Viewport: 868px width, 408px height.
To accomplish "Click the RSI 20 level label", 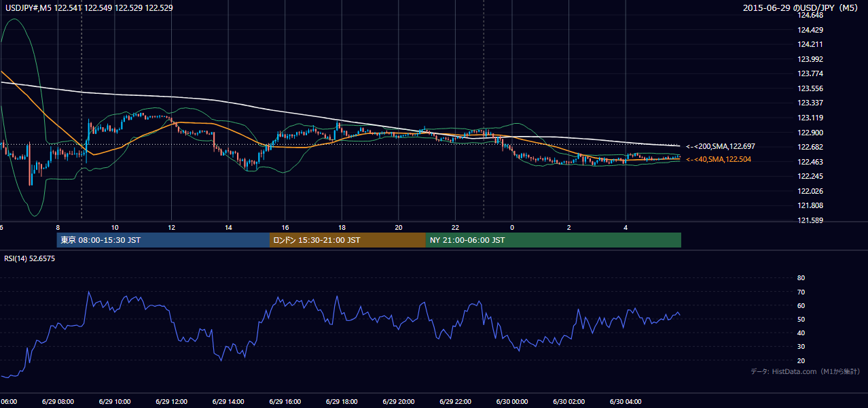I will 801,360.
